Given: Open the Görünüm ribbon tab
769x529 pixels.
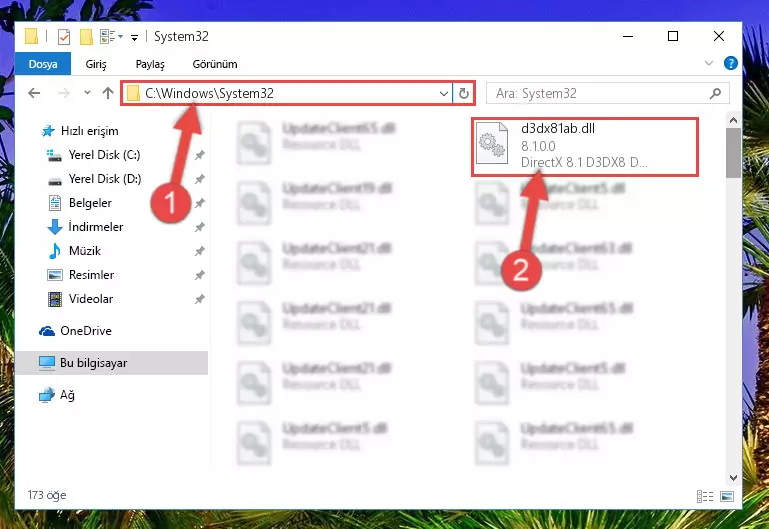Looking at the screenshot, I should [x=215, y=64].
